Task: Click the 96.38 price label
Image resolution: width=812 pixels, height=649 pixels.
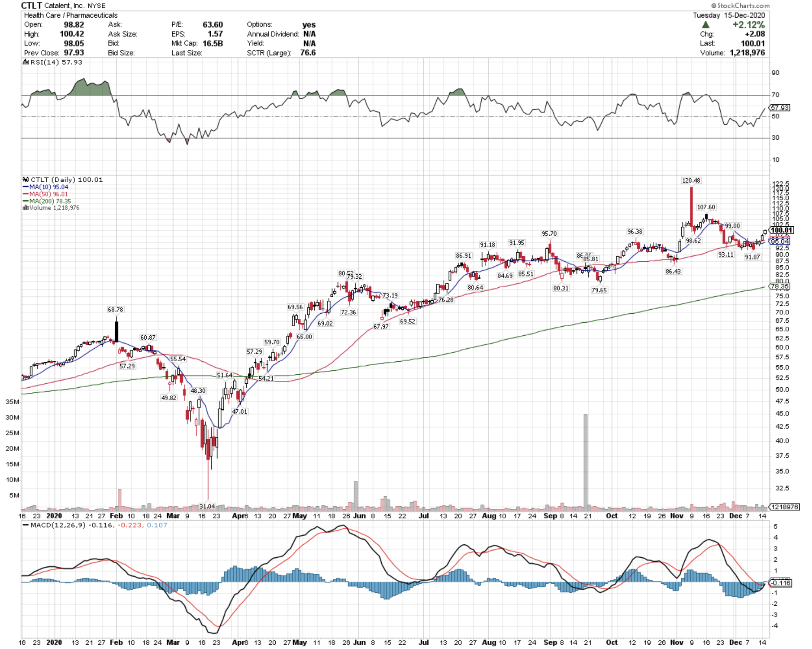Action: coord(635,232)
